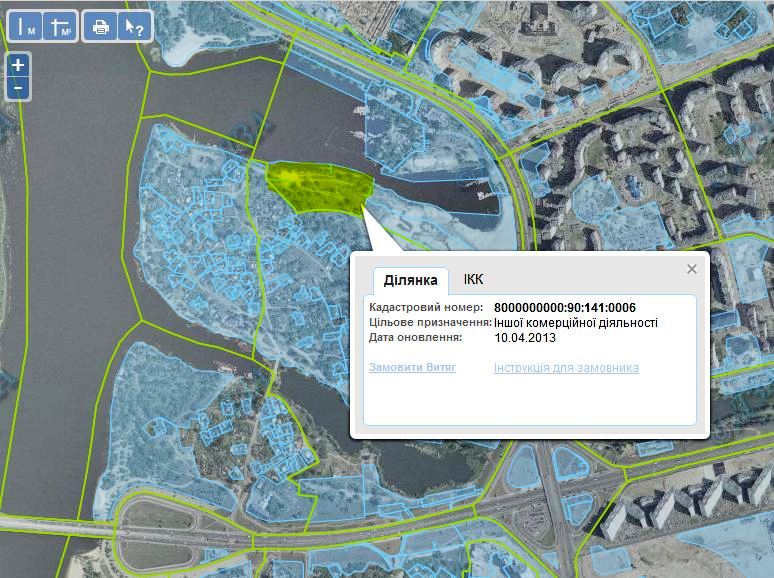
Task: Enable the identify info cursor tool
Action: (132, 26)
